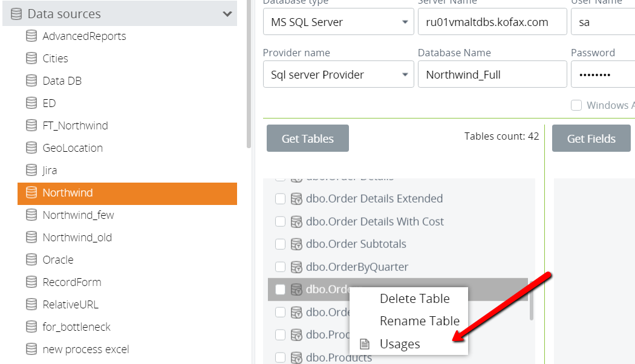
Task: Click the Jira data source icon
Action: 31,171
